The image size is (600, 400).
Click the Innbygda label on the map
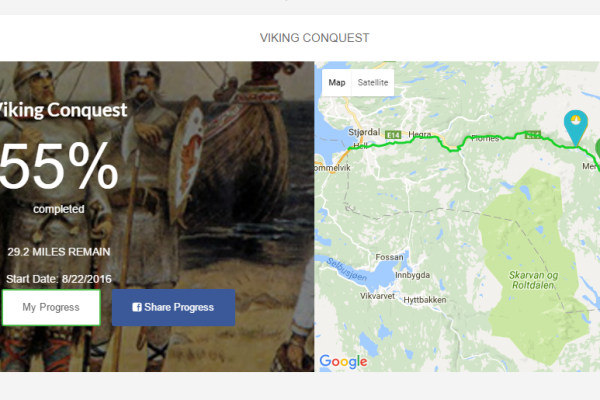412,275
